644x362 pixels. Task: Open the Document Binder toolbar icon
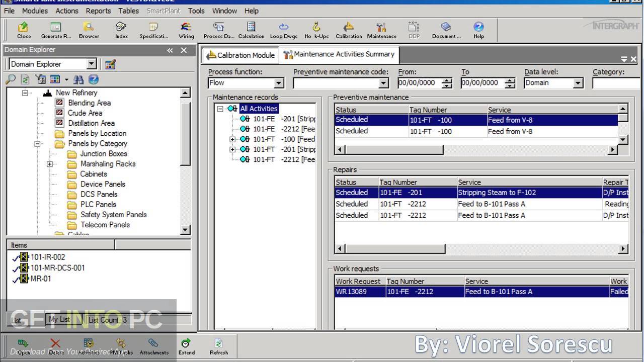(x=446, y=30)
